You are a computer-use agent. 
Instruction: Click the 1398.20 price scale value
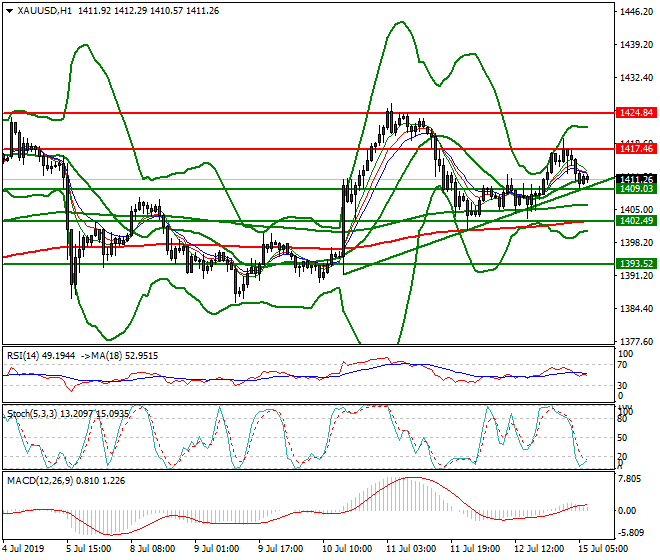(x=636, y=243)
